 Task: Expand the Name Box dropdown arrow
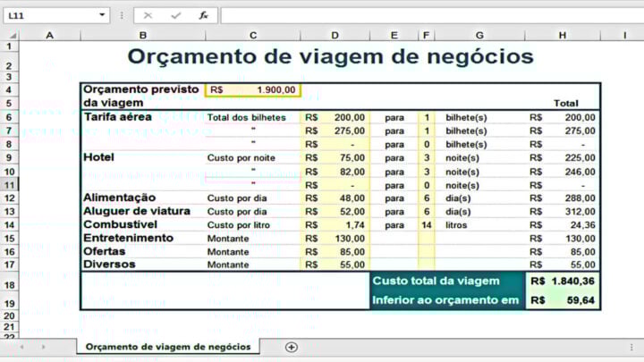[103, 15]
